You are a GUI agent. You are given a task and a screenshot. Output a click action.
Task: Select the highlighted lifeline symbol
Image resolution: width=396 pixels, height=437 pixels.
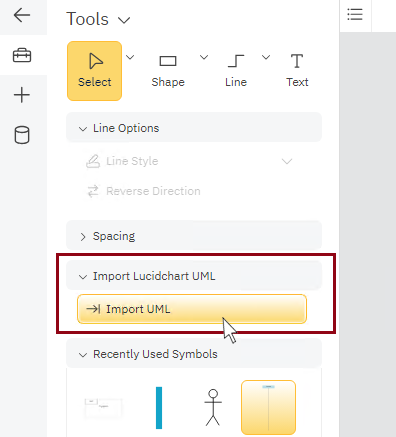click(x=268, y=407)
